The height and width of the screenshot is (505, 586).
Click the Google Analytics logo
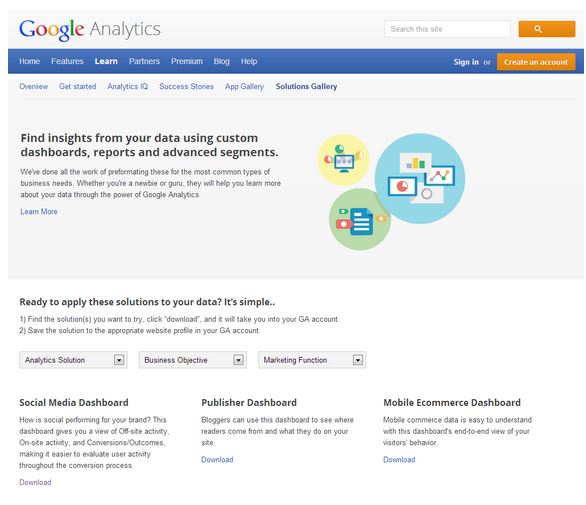(x=90, y=30)
